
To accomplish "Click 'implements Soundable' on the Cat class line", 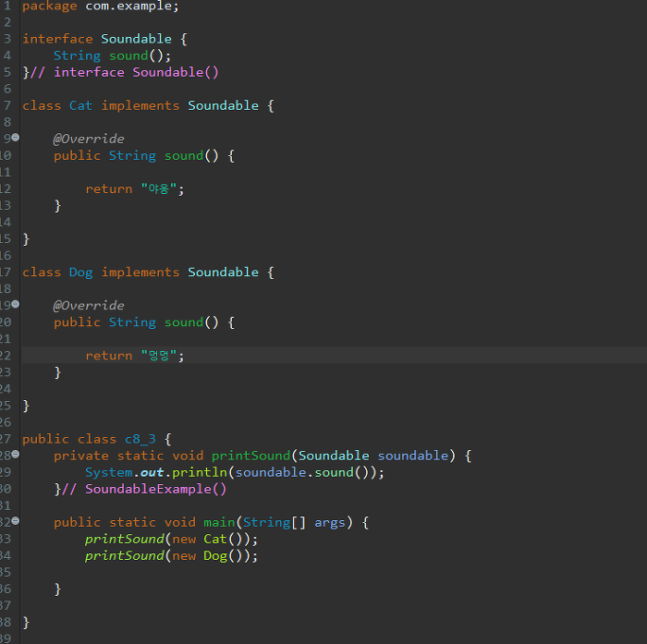I will click(x=180, y=105).
